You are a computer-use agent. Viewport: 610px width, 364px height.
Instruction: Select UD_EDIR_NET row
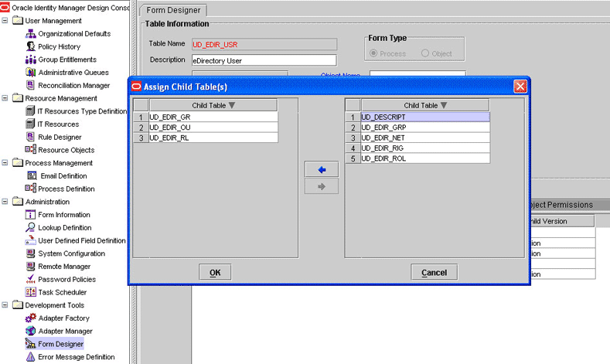(425, 138)
